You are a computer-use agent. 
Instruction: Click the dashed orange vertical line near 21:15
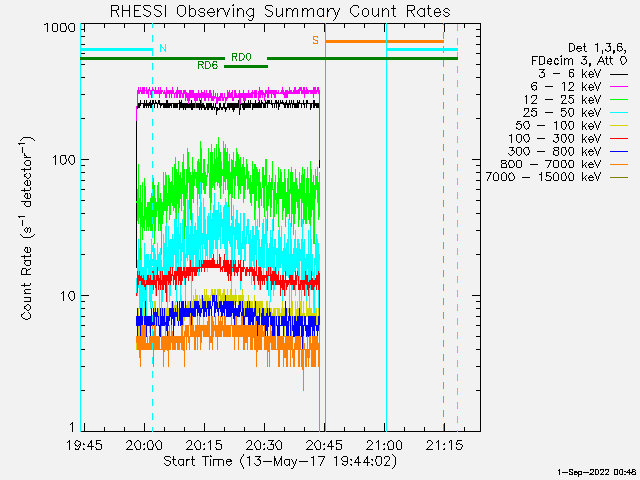pyautogui.click(x=444, y=227)
